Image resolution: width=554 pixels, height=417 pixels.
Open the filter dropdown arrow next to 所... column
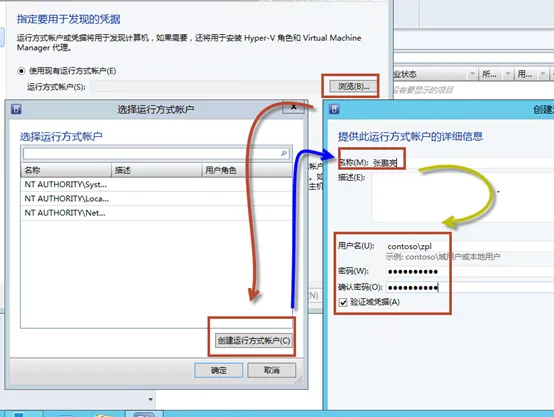click(x=508, y=74)
